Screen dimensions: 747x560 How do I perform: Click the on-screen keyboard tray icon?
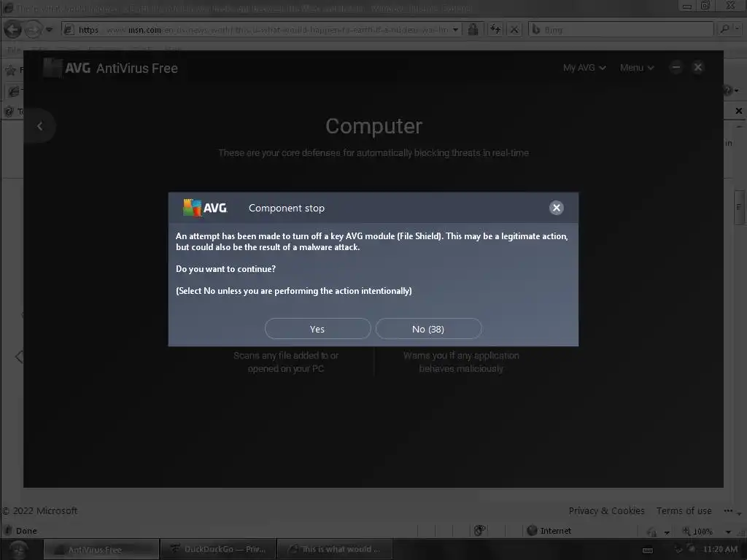pos(648,550)
